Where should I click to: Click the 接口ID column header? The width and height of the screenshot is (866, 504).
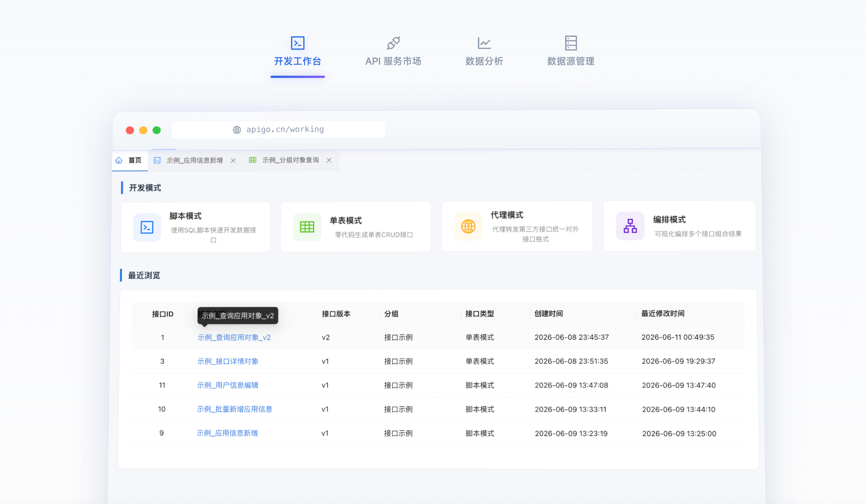(163, 314)
